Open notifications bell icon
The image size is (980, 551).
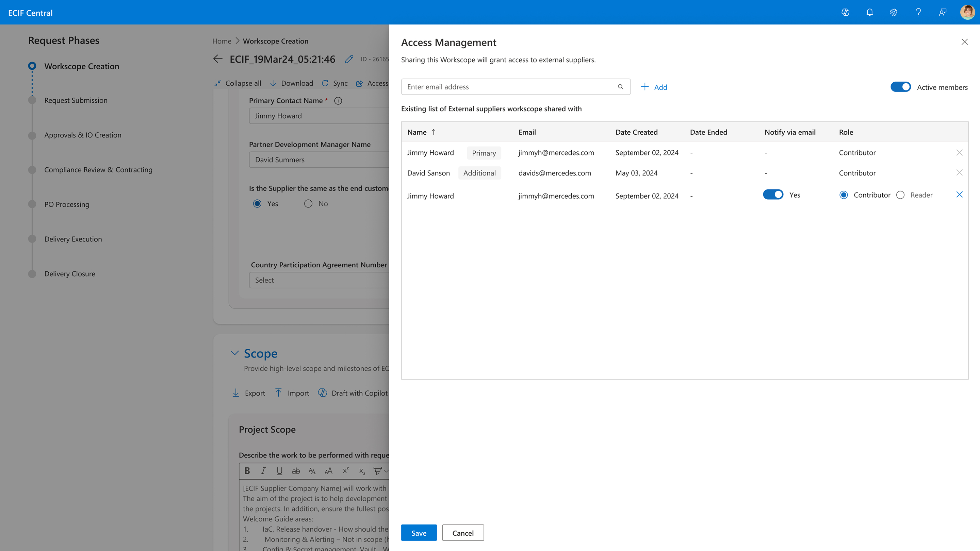[870, 12]
